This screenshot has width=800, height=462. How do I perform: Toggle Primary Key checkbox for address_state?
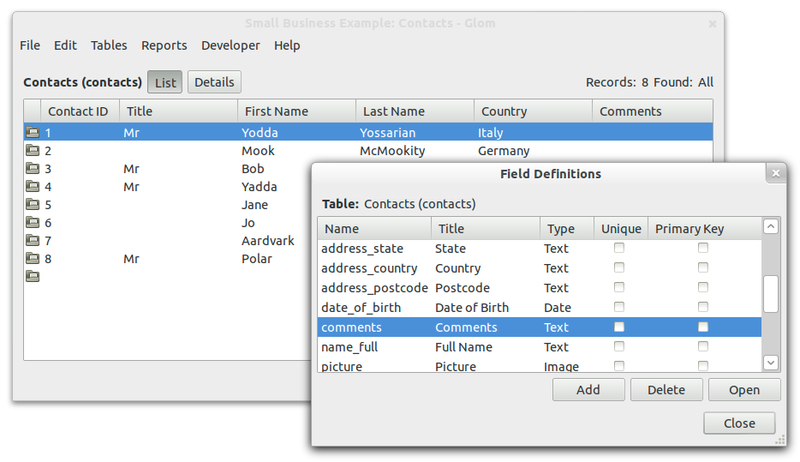click(x=703, y=248)
